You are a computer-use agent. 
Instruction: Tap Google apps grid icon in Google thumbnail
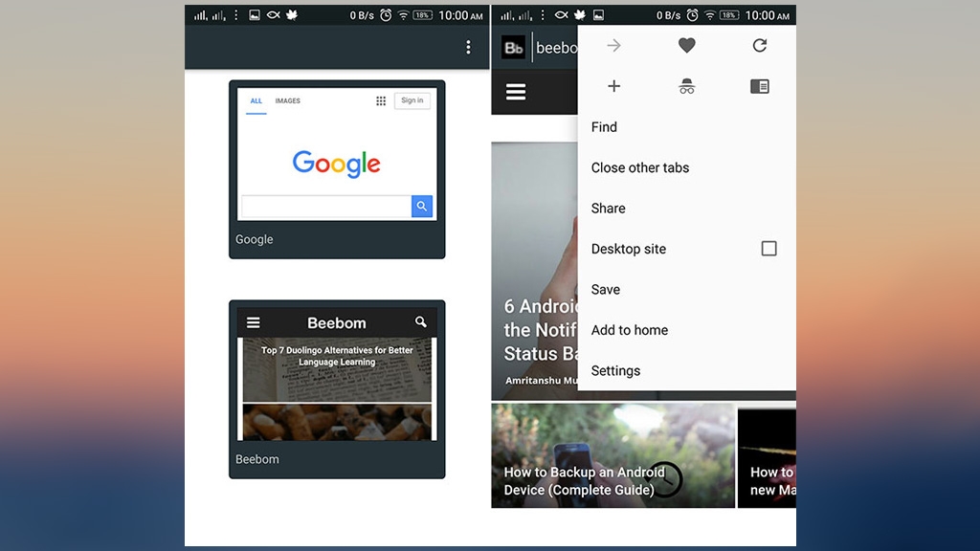click(381, 100)
